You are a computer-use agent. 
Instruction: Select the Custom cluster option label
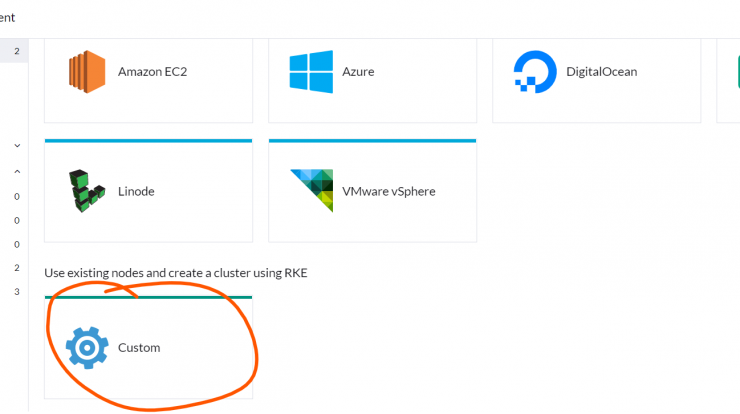(139, 347)
